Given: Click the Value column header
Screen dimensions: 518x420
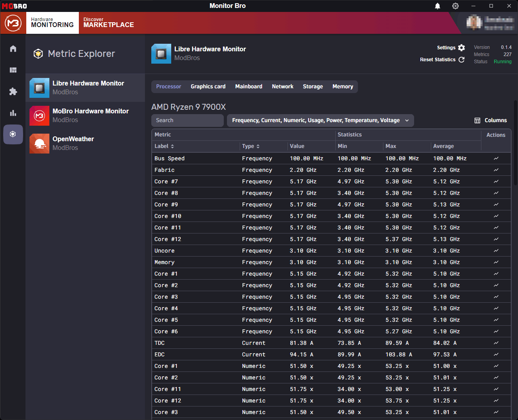Looking at the screenshot, I should (297, 146).
